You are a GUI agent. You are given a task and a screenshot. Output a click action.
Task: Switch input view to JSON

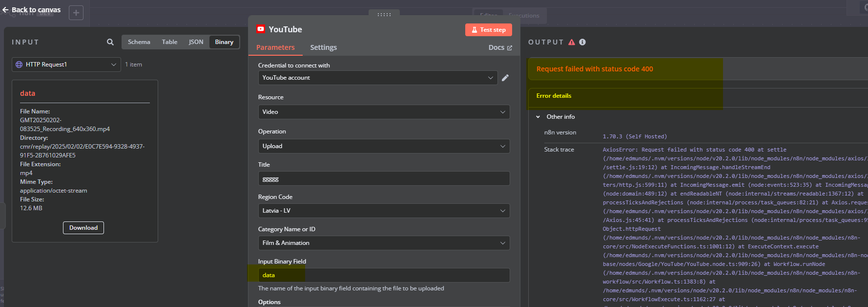pyautogui.click(x=196, y=42)
